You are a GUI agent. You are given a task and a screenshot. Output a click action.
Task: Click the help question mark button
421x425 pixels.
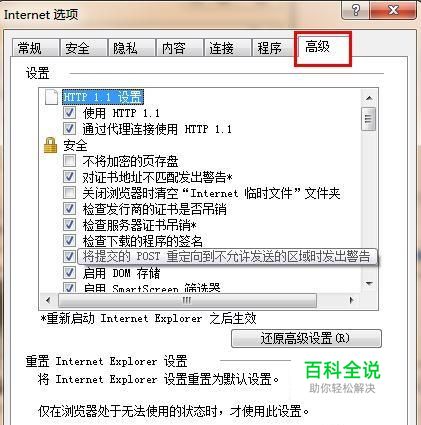[x=355, y=10]
